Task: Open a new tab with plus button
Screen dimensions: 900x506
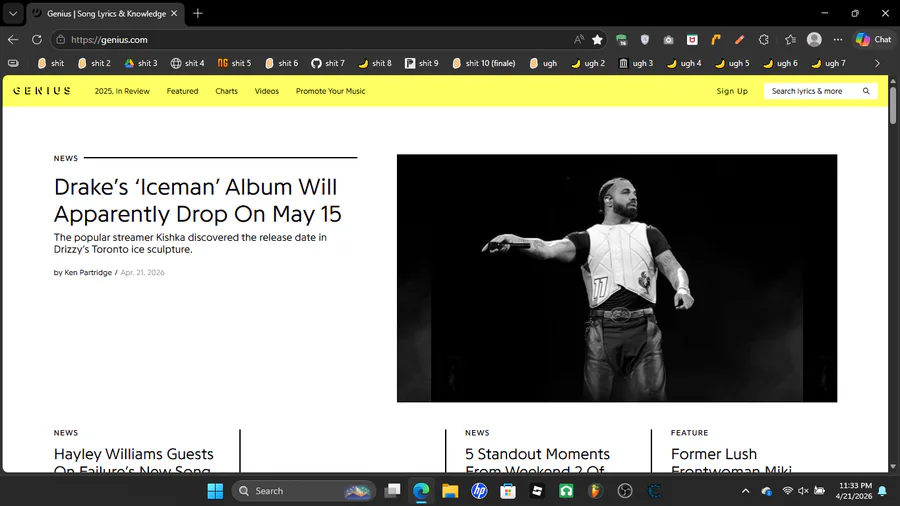Action: click(198, 13)
